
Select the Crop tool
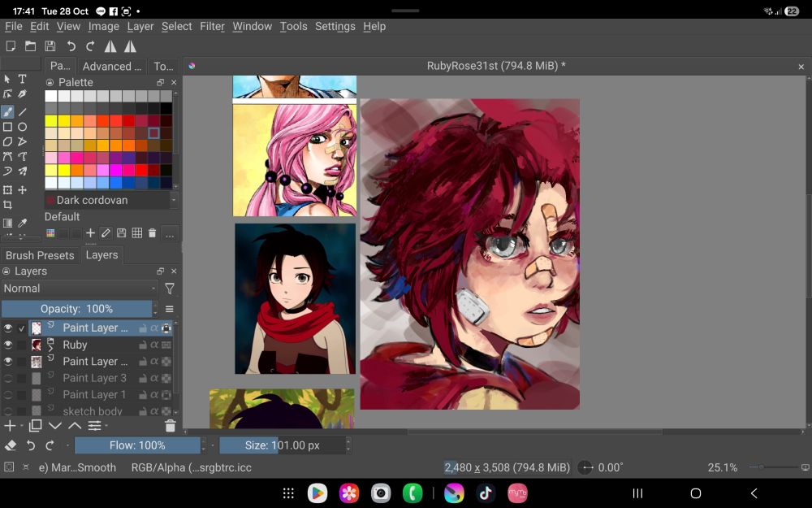point(7,205)
